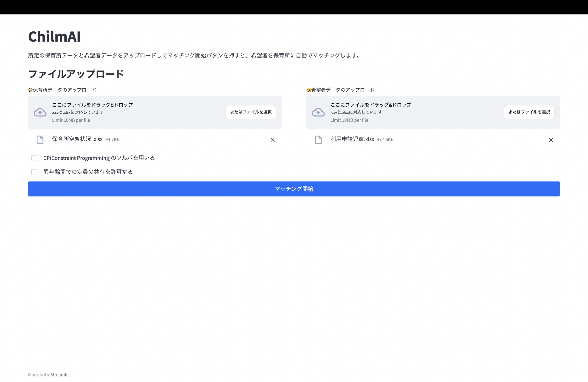Click the ChilmAI page title
588x382 pixels.
[54, 37]
